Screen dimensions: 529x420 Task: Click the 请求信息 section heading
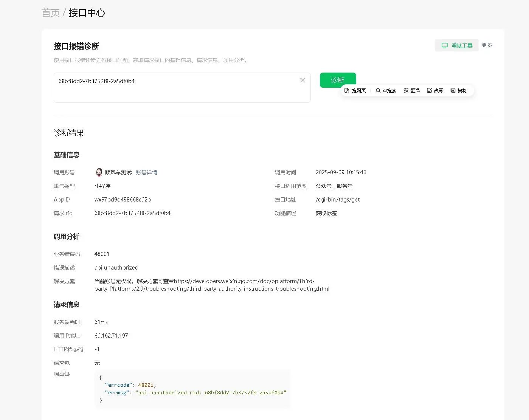[67, 305]
